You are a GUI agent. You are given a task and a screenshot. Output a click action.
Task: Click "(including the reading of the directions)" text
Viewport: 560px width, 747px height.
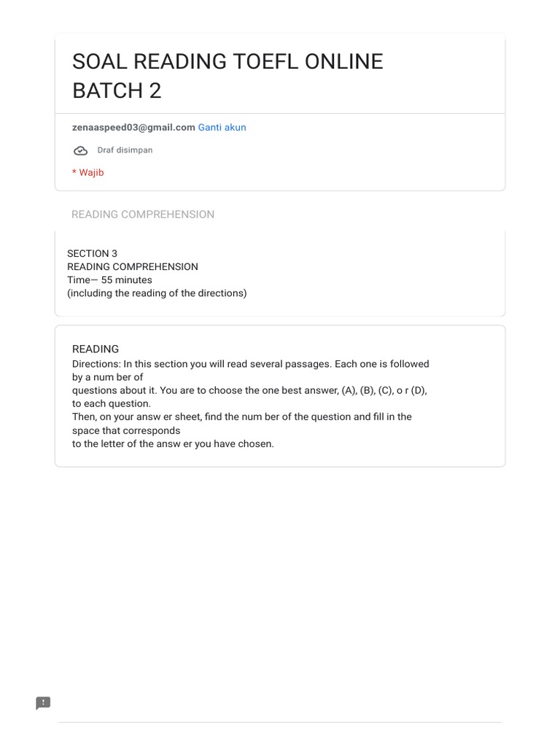pyautogui.click(x=157, y=293)
